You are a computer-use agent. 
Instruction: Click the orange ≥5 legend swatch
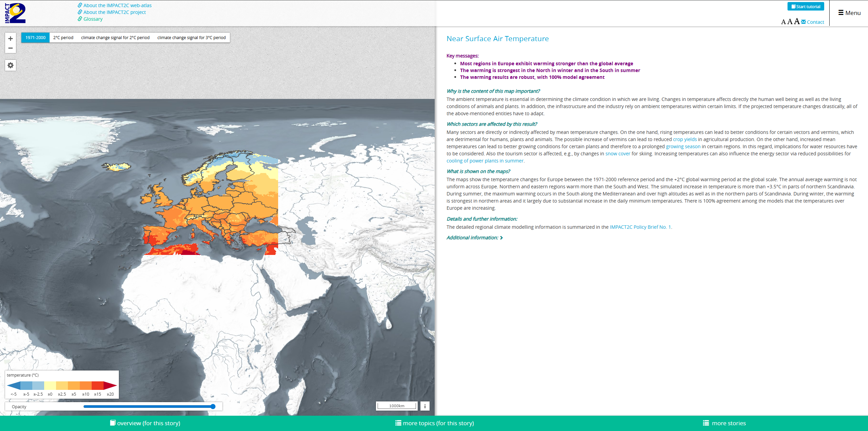pos(74,385)
